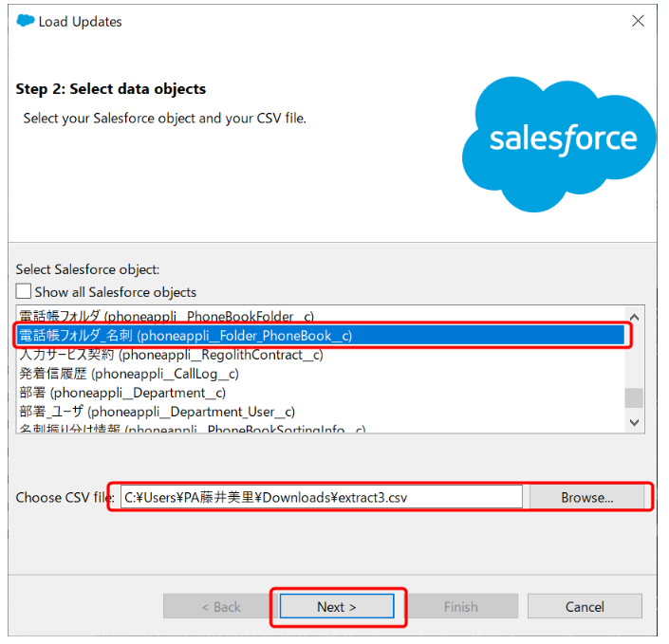Screen dimensions: 669x644
Task: Click the object list scroll up arrow
Action: point(635,318)
